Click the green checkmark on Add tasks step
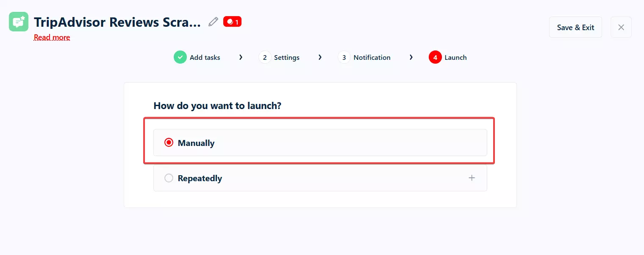 [180, 57]
